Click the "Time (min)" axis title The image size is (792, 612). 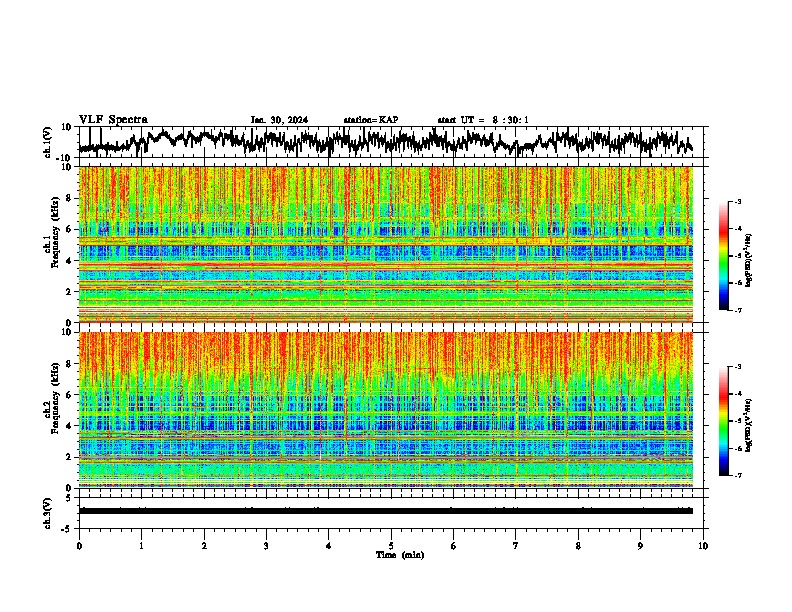click(x=400, y=555)
